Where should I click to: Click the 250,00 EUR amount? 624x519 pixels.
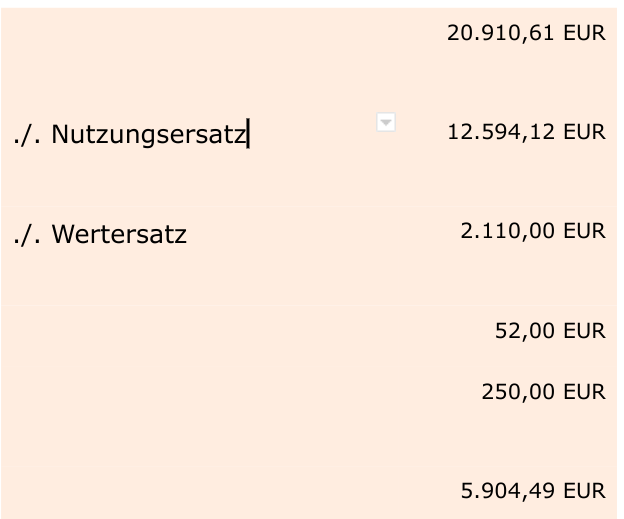543,392
